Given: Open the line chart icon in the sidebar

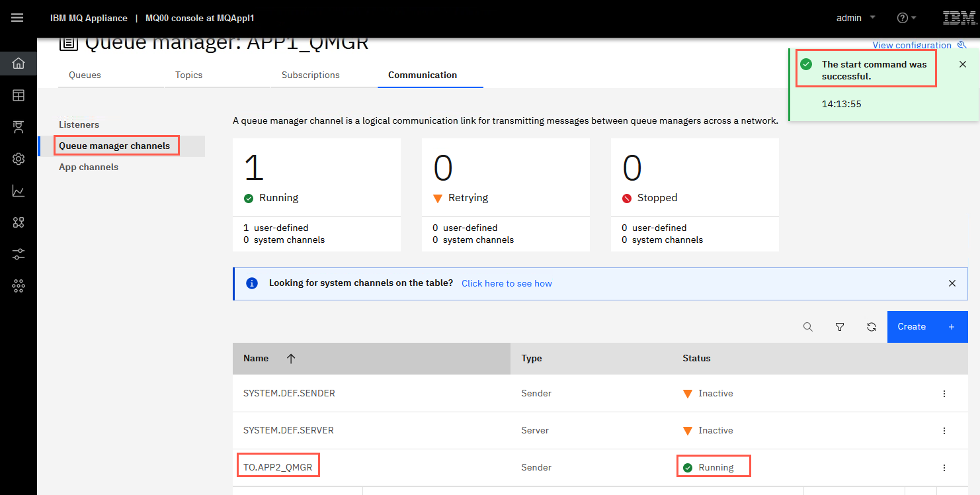Looking at the screenshot, I should click(19, 191).
